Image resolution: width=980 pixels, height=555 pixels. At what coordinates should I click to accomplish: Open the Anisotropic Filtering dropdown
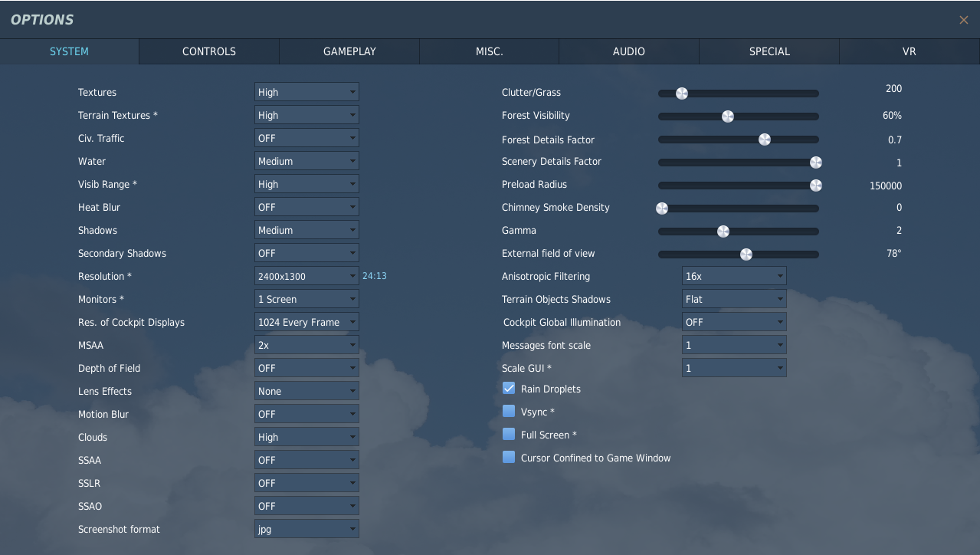734,276
